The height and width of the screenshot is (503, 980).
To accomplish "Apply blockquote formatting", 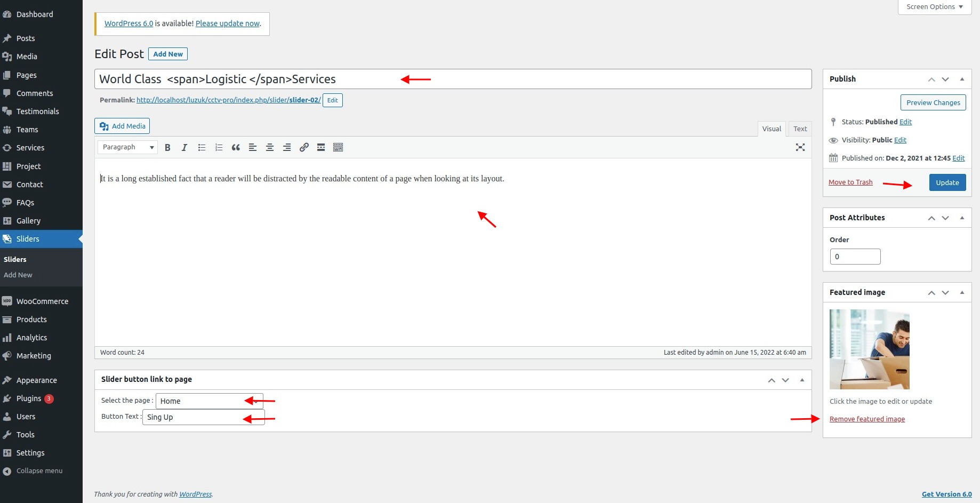I will 236,148.
